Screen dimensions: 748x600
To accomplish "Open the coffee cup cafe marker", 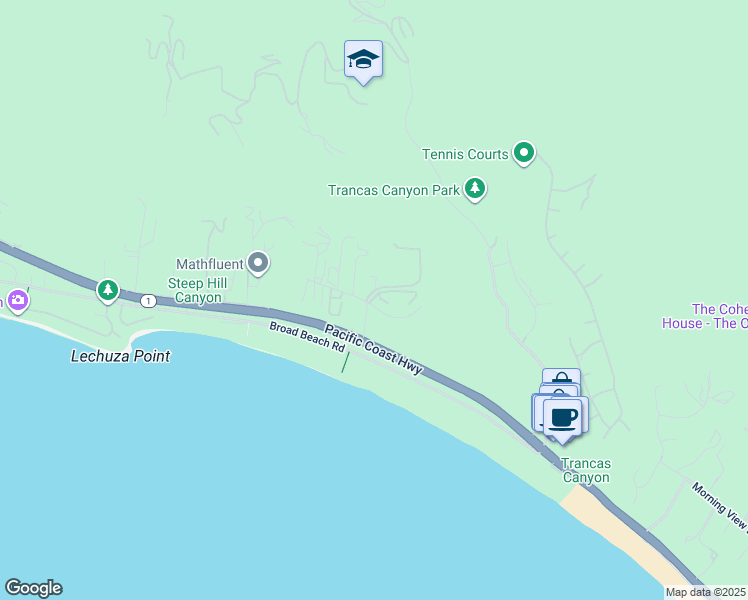I will coord(563,420).
